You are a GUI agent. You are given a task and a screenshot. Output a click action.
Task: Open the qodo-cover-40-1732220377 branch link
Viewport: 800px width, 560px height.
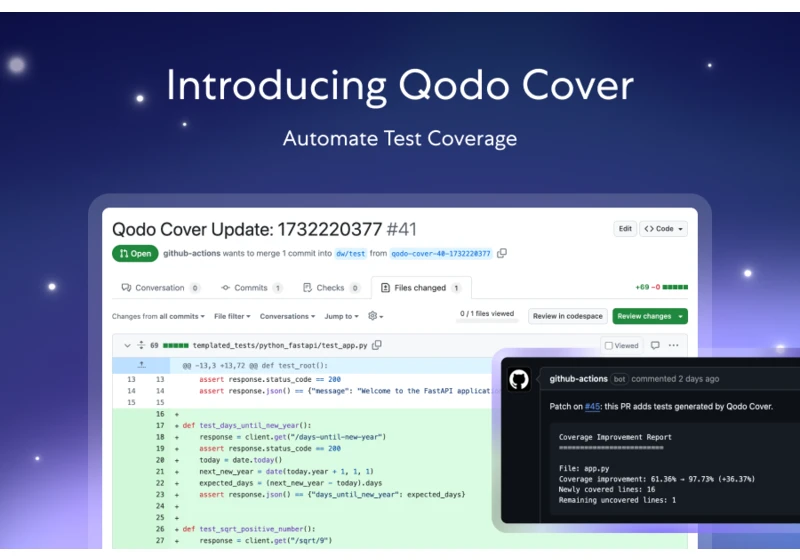pos(441,253)
